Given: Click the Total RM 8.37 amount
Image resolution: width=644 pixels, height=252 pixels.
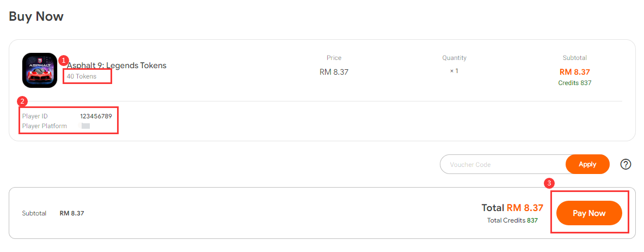Looking at the screenshot, I should click(x=513, y=208).
